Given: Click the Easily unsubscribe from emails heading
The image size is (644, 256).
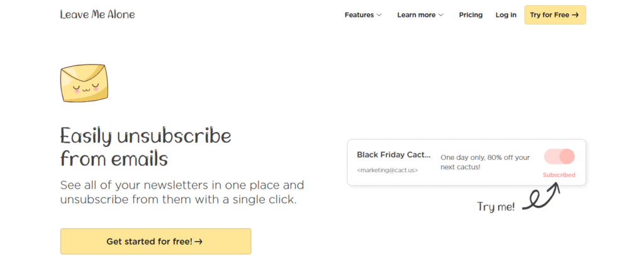Looking at the screenshot, I should tap(145, 147).
